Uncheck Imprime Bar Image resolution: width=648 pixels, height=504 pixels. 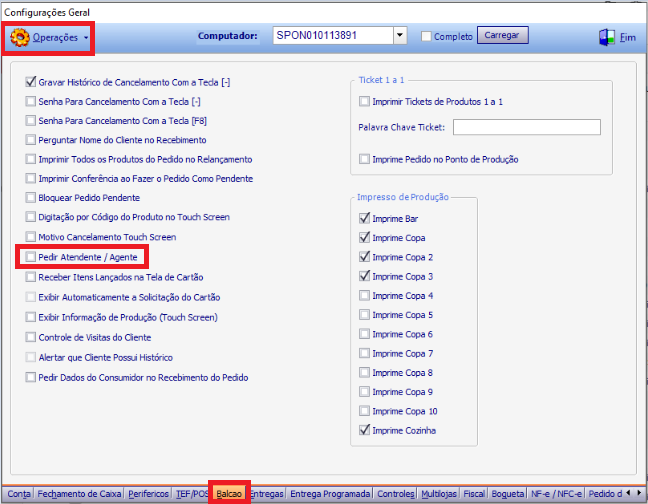coord(364,218)
